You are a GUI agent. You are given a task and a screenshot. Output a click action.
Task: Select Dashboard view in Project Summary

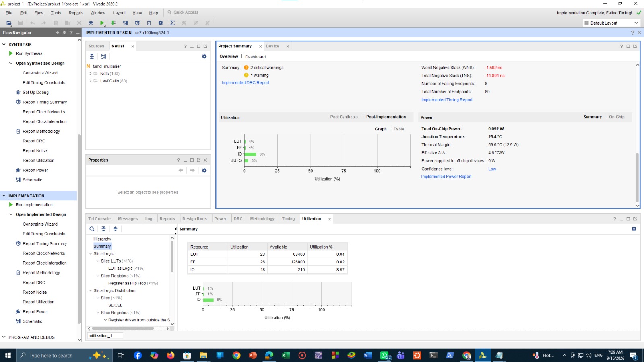[255, 57]
